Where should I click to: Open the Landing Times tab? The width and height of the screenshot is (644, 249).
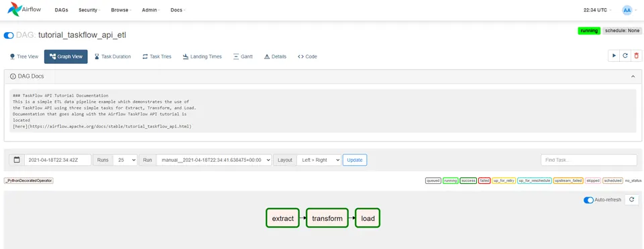click(202, 56)
